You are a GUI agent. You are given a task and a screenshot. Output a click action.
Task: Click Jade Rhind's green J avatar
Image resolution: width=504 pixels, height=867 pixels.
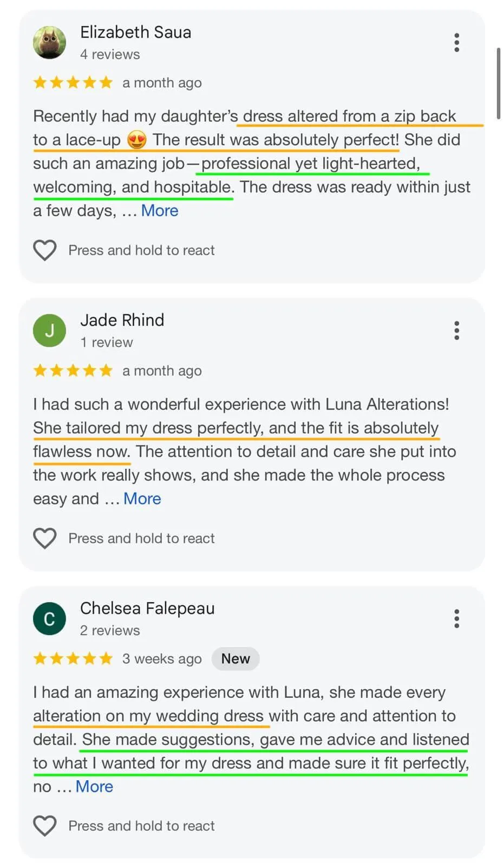point(49,331)
